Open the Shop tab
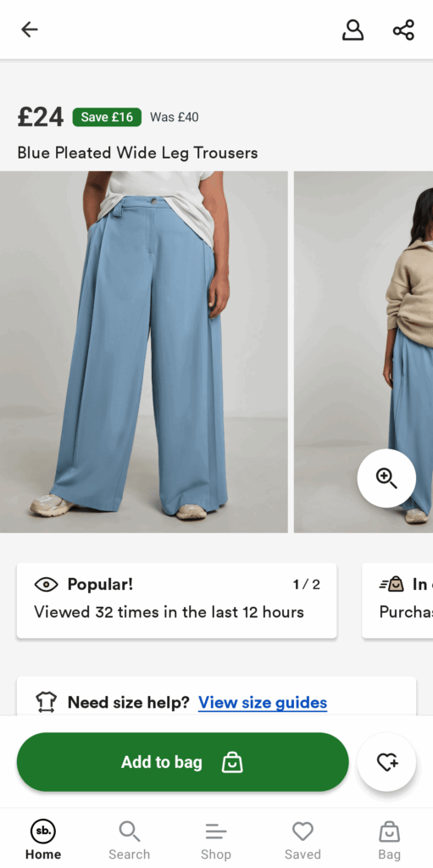This screenshot has height=868, width=433. [216, 840]
